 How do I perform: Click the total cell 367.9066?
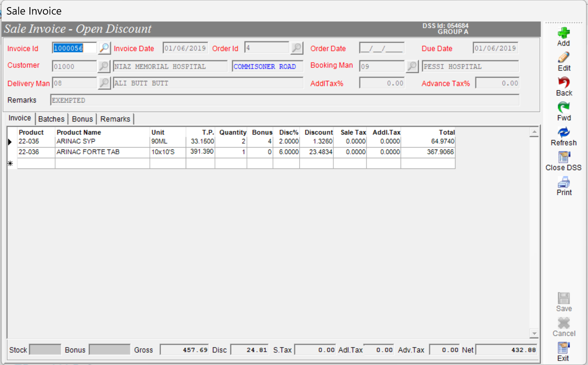428,152
